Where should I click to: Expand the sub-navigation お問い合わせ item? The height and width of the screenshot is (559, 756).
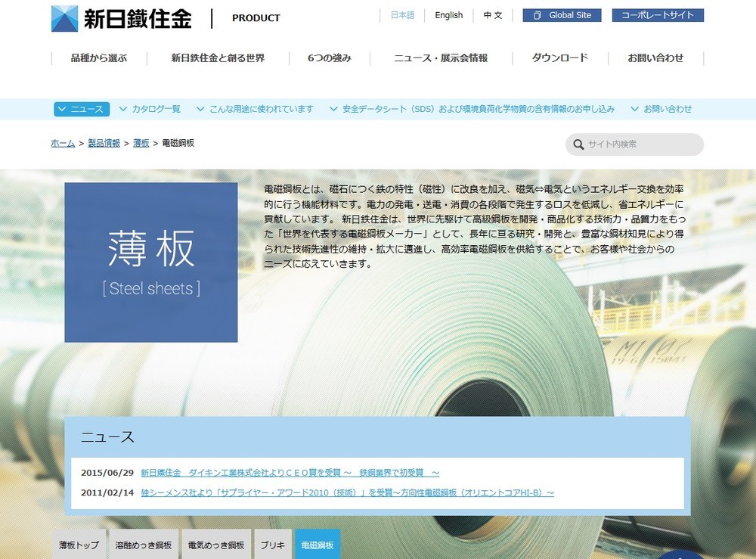coord(635,109)
